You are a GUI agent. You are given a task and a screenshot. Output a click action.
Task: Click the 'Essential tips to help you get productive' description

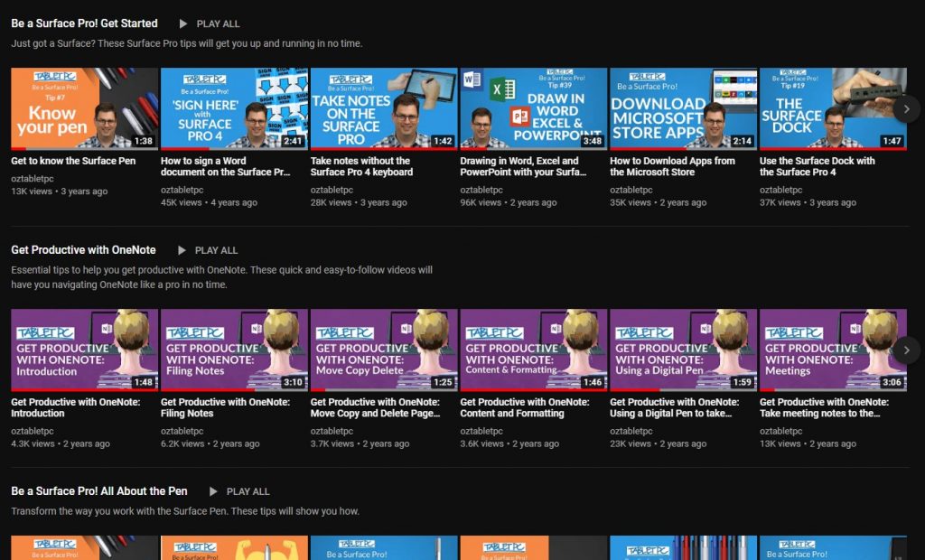(222, 277)
